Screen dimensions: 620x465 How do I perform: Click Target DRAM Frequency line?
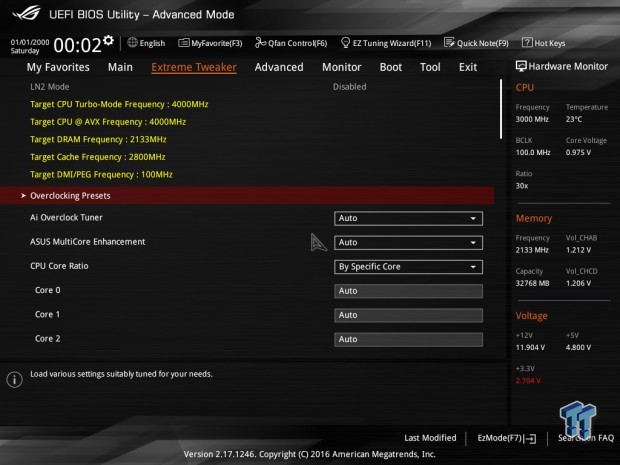click(x=98, y=140)
